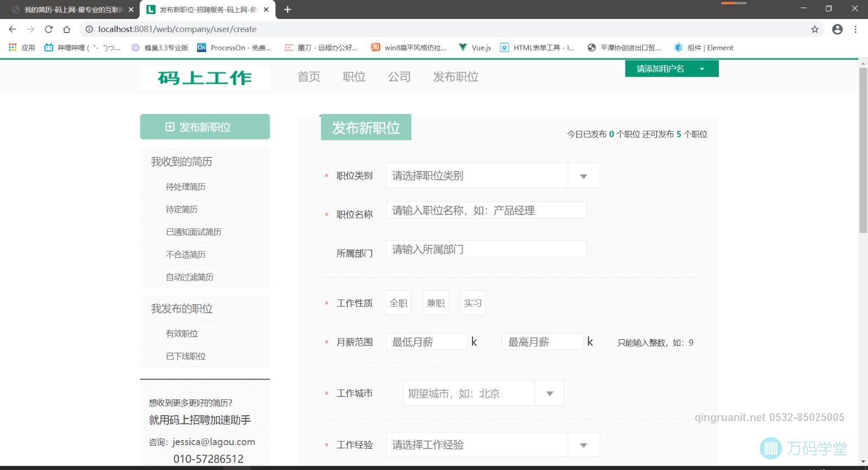This screenshot has height=470, width=868.
Task: View site information icon in address bar
Action: click(x=90, y=29)
